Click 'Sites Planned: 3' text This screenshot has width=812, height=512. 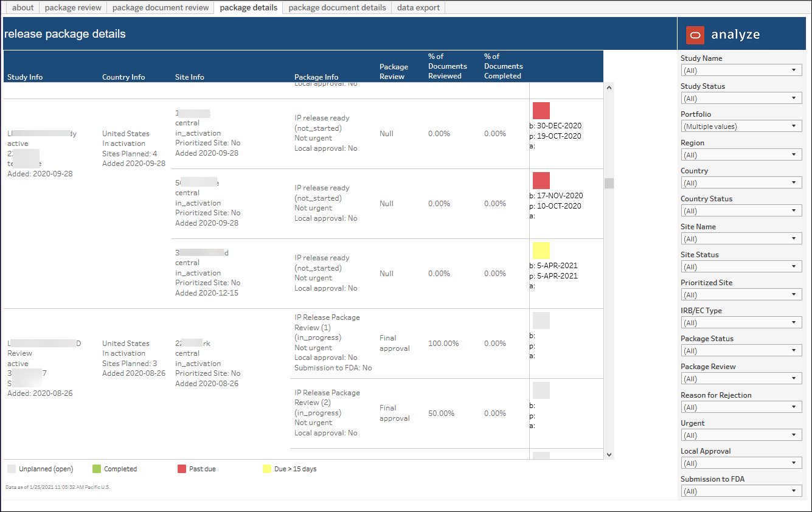130,364
